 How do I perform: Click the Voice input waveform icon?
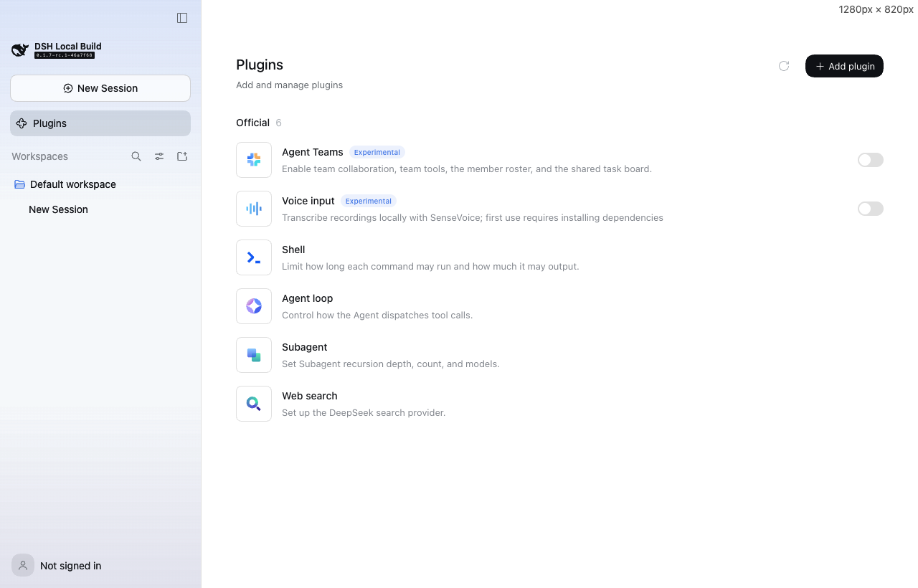tap(254, 209)
